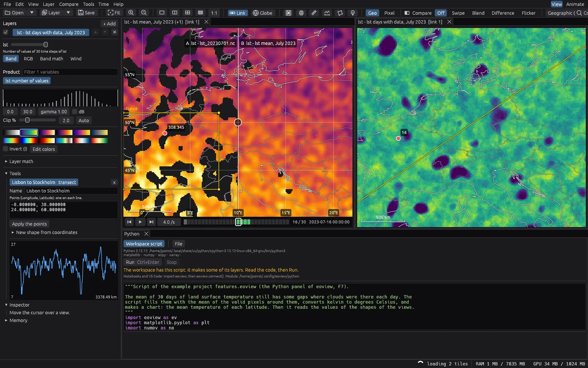Click the Save toolbar button
The image size is (588, 368).
[x=86, y=13]
